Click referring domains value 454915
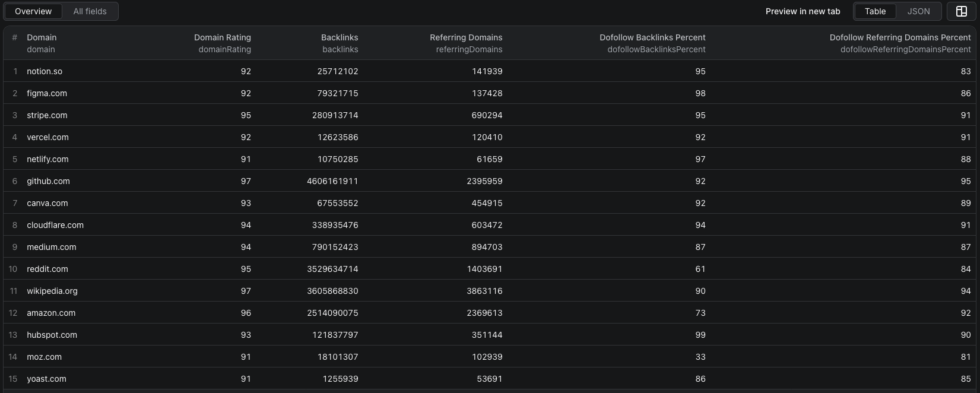 click(487, 203)
